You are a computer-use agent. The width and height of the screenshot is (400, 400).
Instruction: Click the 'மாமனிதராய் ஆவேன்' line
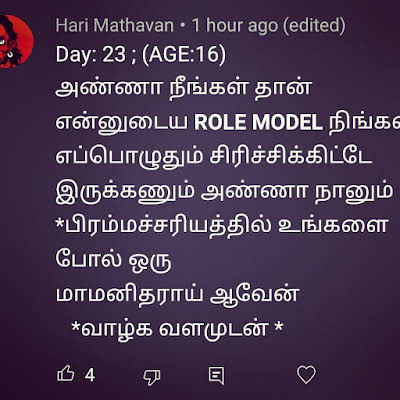point(177,295)
